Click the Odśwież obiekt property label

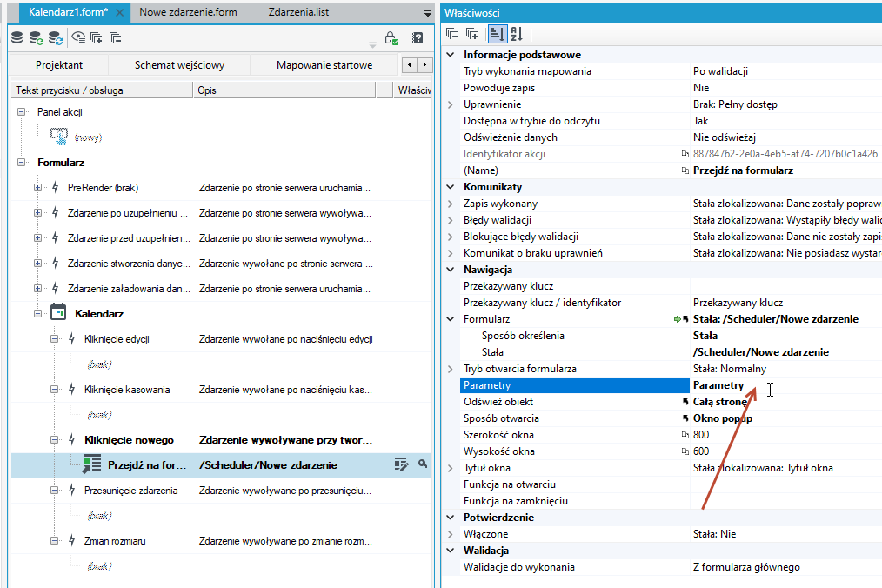click(x=498, y=402)
